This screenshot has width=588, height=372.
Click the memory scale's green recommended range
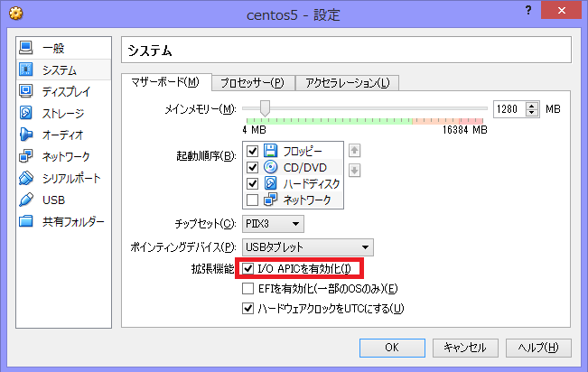pos(329,121)
